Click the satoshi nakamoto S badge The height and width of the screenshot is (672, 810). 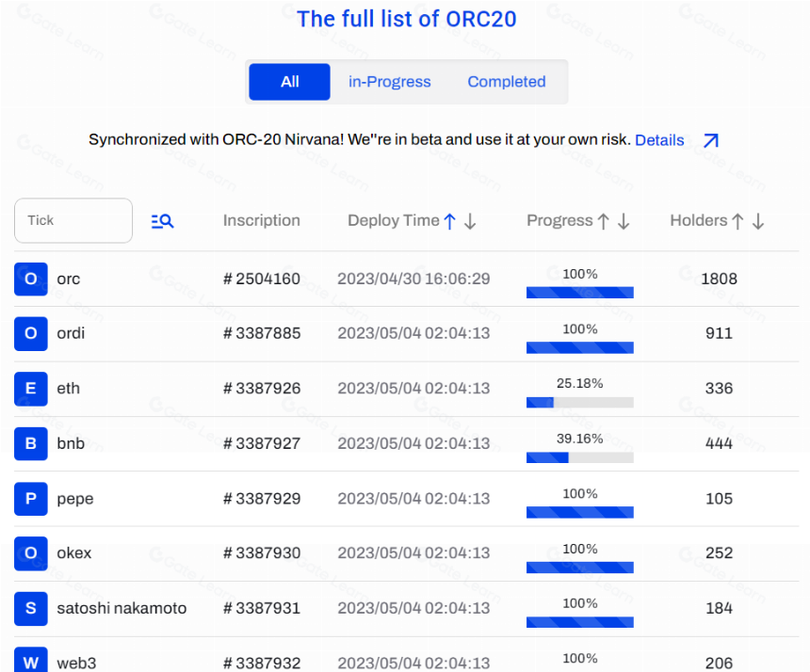(31, 609)
